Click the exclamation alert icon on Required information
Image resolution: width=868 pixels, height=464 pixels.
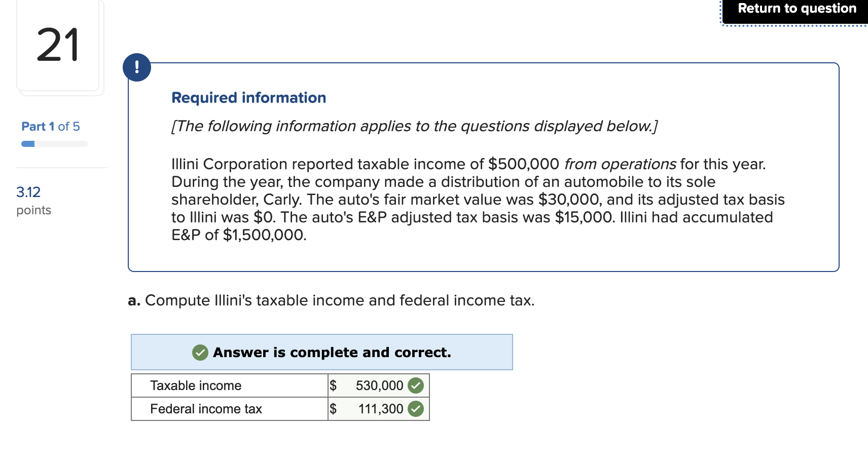pyautogui.click(x=137, y=67)
